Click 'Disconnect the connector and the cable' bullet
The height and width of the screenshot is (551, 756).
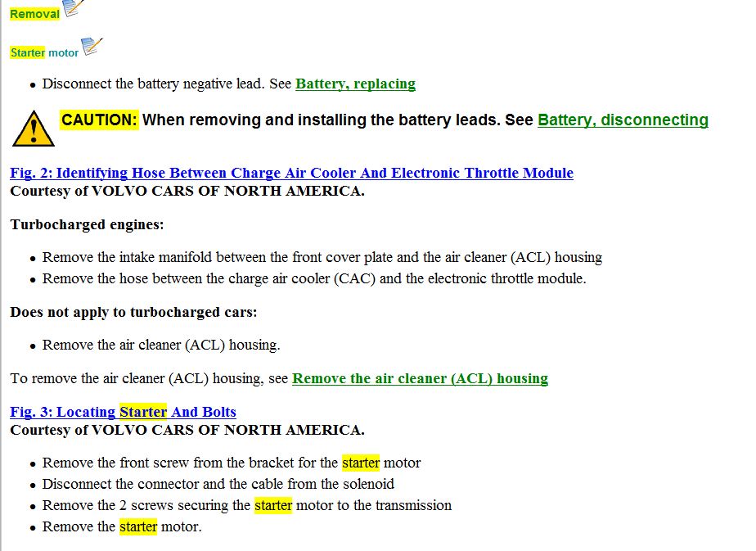[218, 484]
